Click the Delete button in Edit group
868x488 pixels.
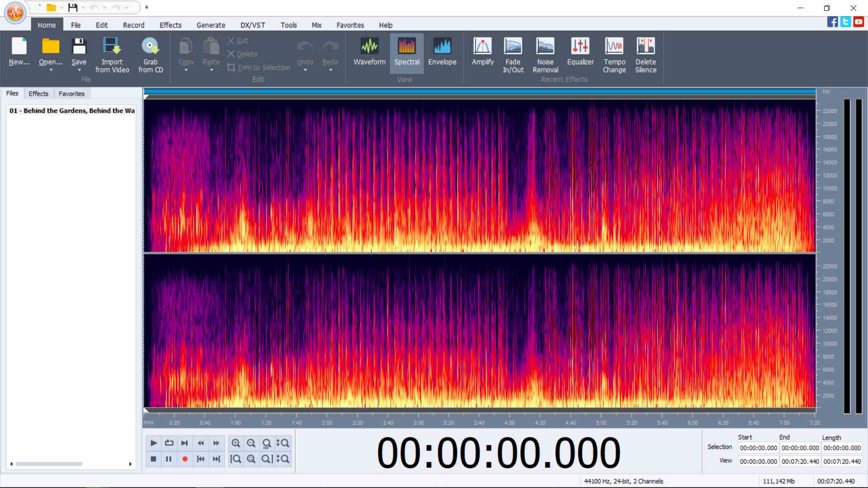pos(242,54)
